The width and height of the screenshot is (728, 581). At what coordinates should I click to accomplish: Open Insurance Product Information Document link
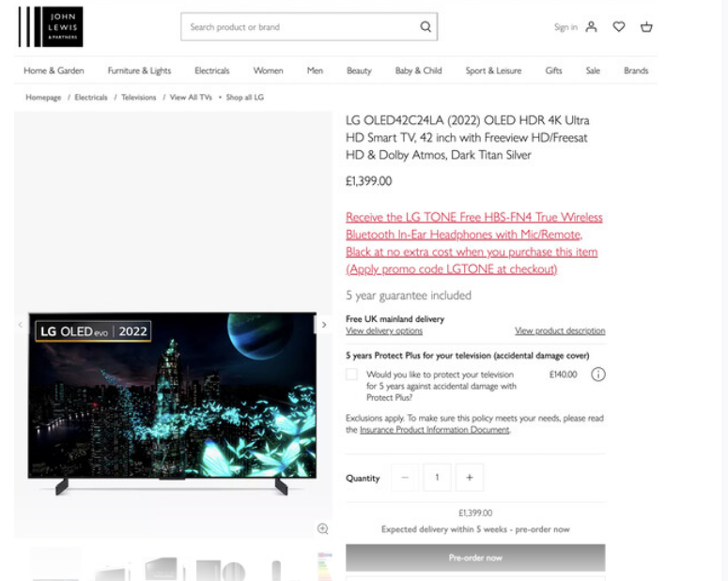(x=435, y=430)
